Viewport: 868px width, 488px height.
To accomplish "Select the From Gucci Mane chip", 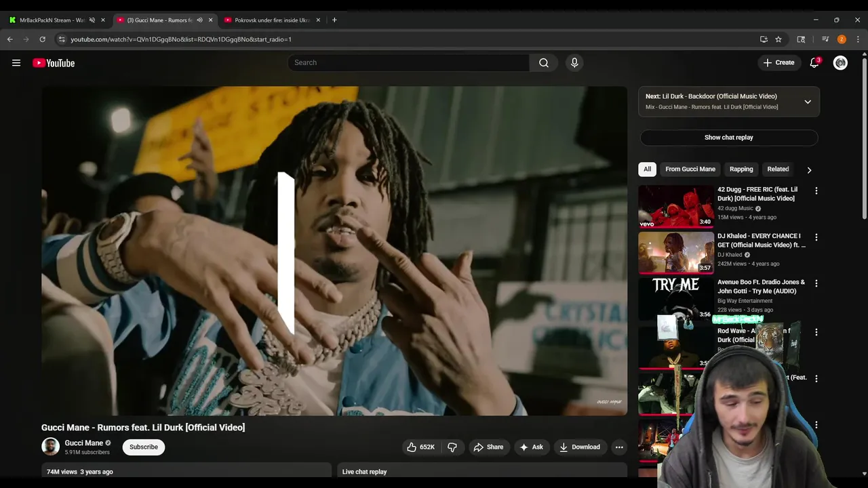I will (690, 169).
